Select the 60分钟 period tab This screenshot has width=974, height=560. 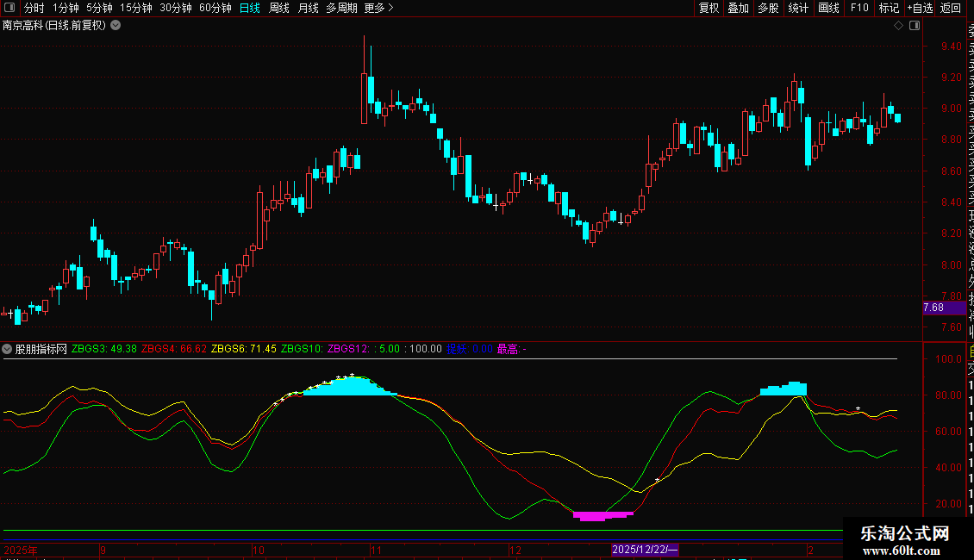tap(215, 8)
